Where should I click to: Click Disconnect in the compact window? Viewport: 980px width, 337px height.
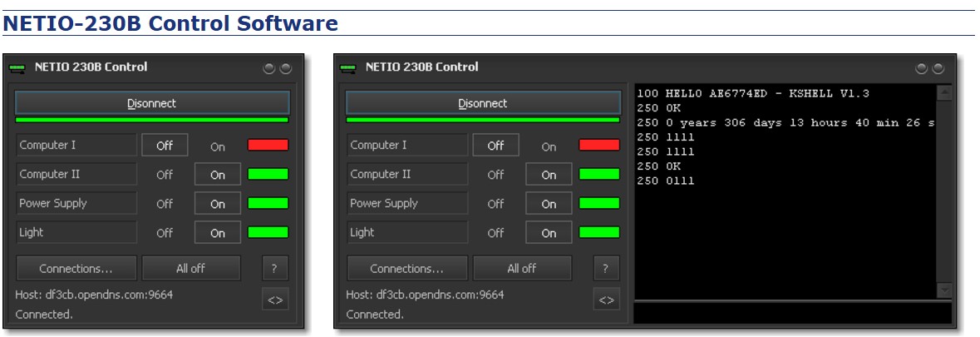point(152,103)
